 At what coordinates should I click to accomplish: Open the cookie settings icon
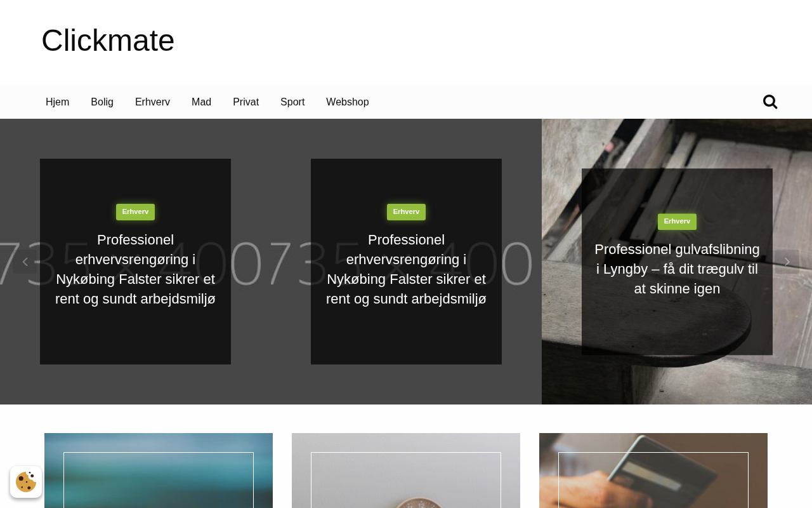[x=26, y=482]
